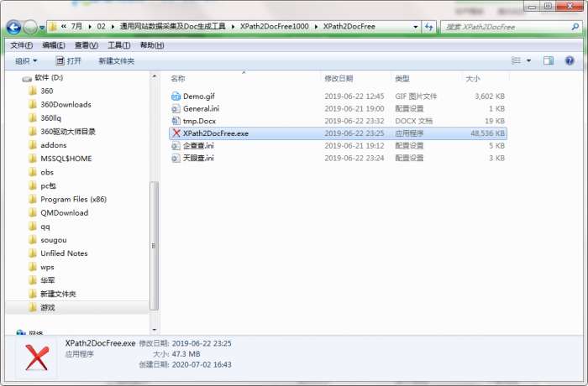Image resolution: width=588 pixels, height=386 pixels.
Task: Go back with the blue Back arrow
Action: click(13, 27)
